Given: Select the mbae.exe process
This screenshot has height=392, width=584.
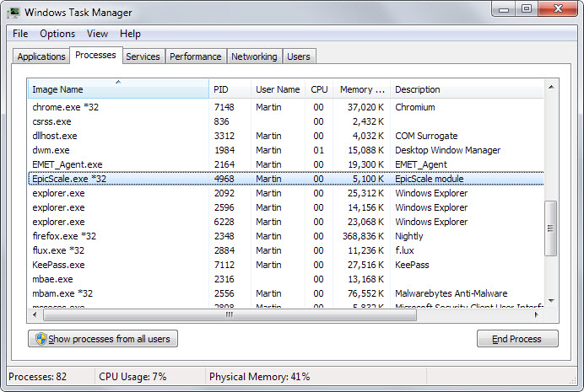Looking at the screenshot, I should point(286,279).
